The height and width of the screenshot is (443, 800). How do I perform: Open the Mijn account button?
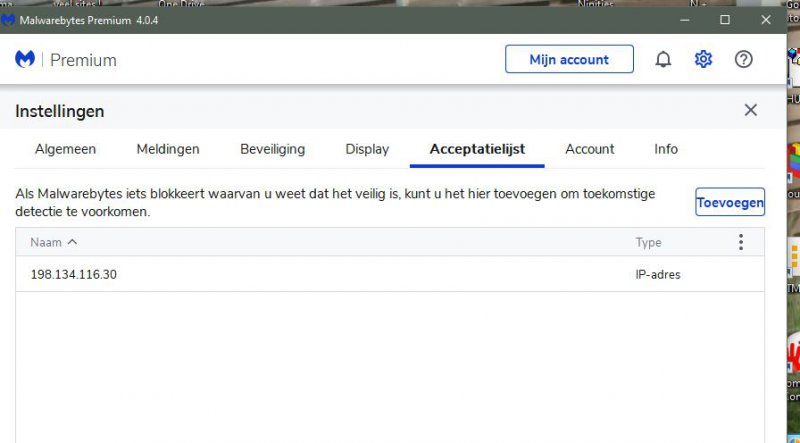[569, 59]
